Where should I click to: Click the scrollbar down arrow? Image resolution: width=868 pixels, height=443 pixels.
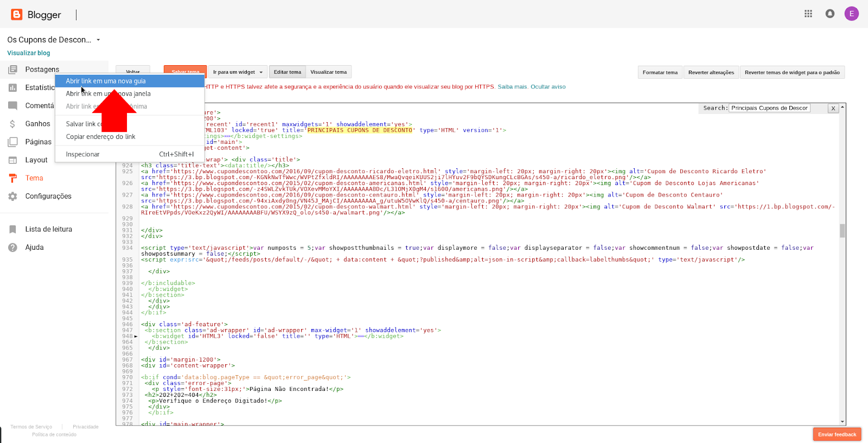pyautogui.click(x=843, y=422)
